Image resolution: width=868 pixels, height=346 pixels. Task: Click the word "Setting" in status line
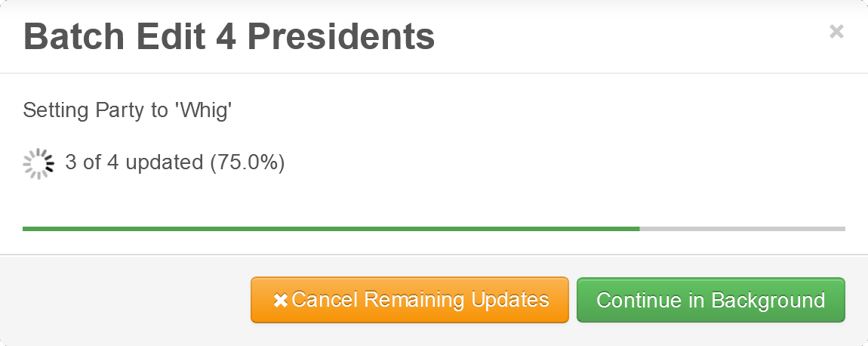tap(51, 111)
